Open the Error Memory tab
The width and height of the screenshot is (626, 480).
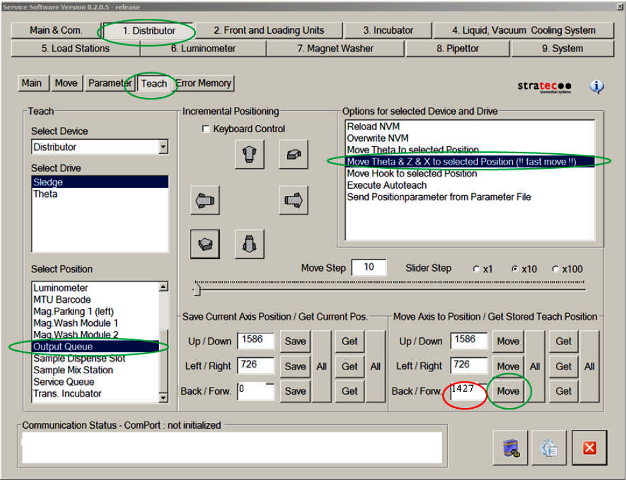tap(204, 84)
